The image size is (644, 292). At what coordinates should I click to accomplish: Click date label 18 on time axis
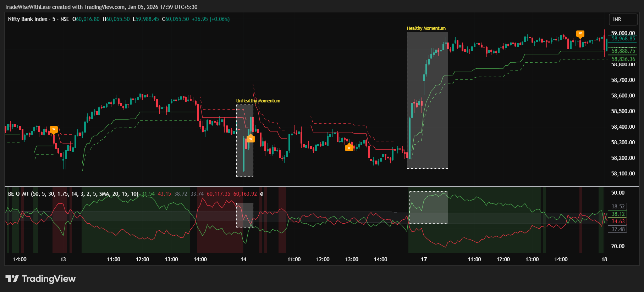[604, 259]
